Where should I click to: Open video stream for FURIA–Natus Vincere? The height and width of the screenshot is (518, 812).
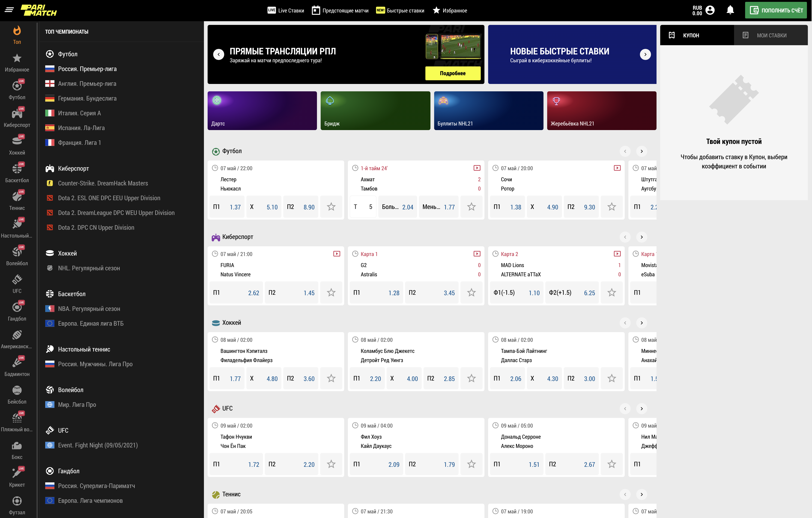(x=337, y=254)
